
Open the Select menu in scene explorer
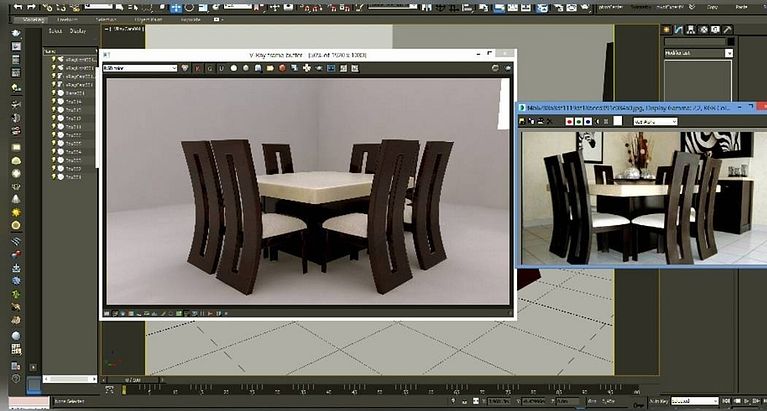click(x=56, y=30)
